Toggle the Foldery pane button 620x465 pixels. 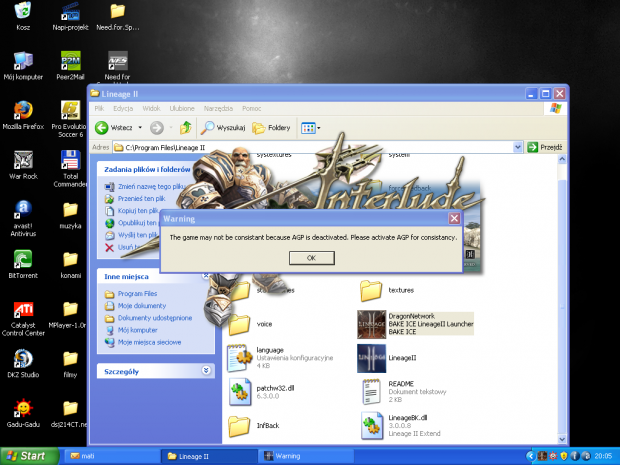click(271, 128)
